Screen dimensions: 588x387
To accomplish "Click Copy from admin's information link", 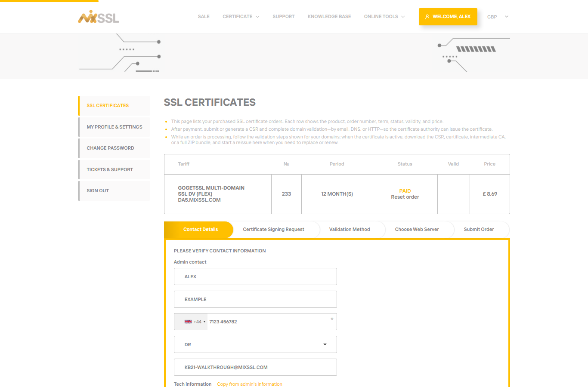I will (250, 384).
